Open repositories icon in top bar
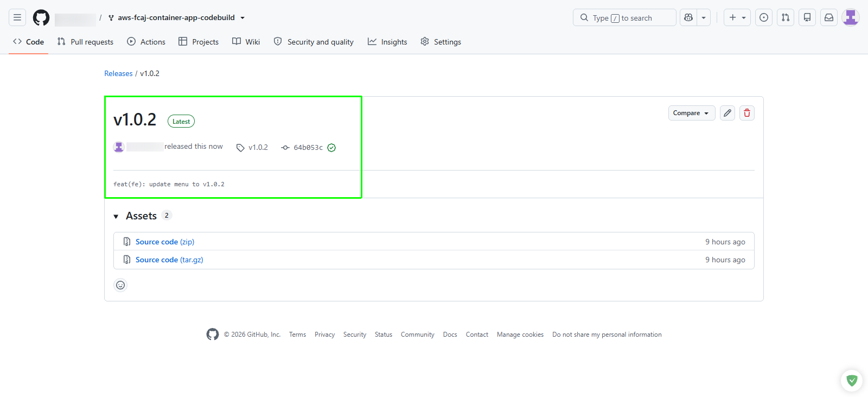The height and width of the screenshot is (397, 868). [807, 17]
